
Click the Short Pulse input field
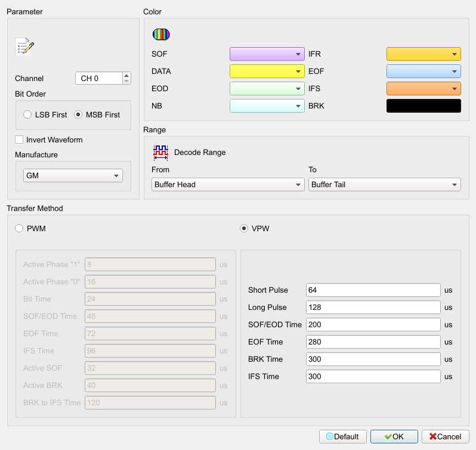(373, 290)
